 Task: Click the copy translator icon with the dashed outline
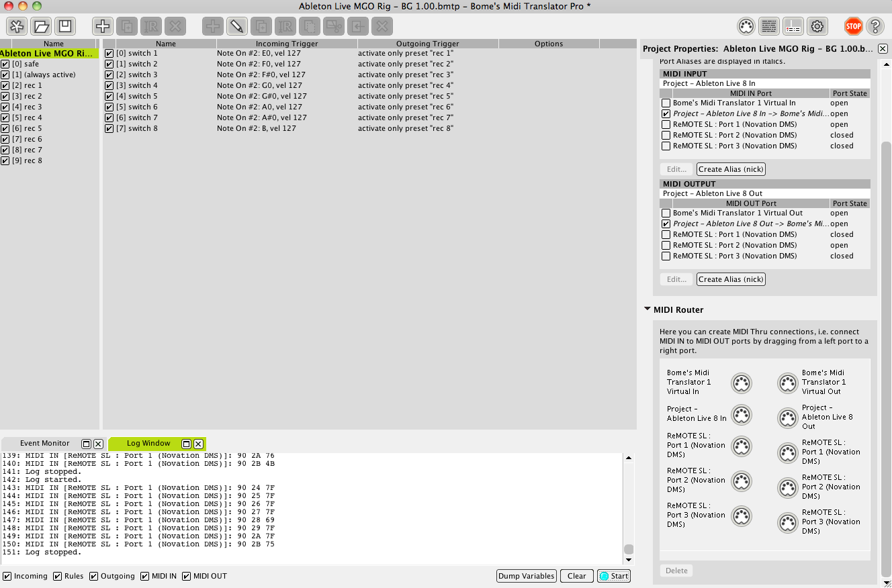[310, 26]
